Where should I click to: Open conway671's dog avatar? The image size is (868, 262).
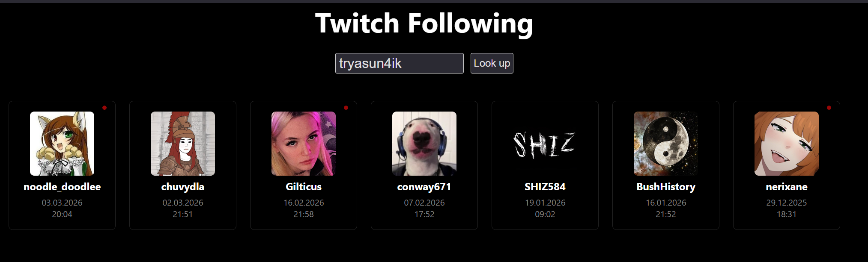coord(424,144)
